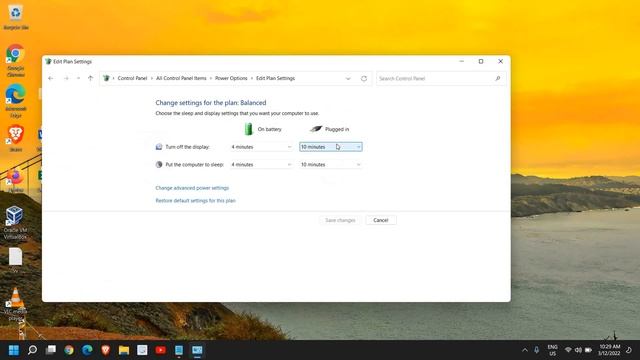Open Wi-Fi network tray icon
The width and height of the screenshot is (640, 360).
[x=568, y=350]
